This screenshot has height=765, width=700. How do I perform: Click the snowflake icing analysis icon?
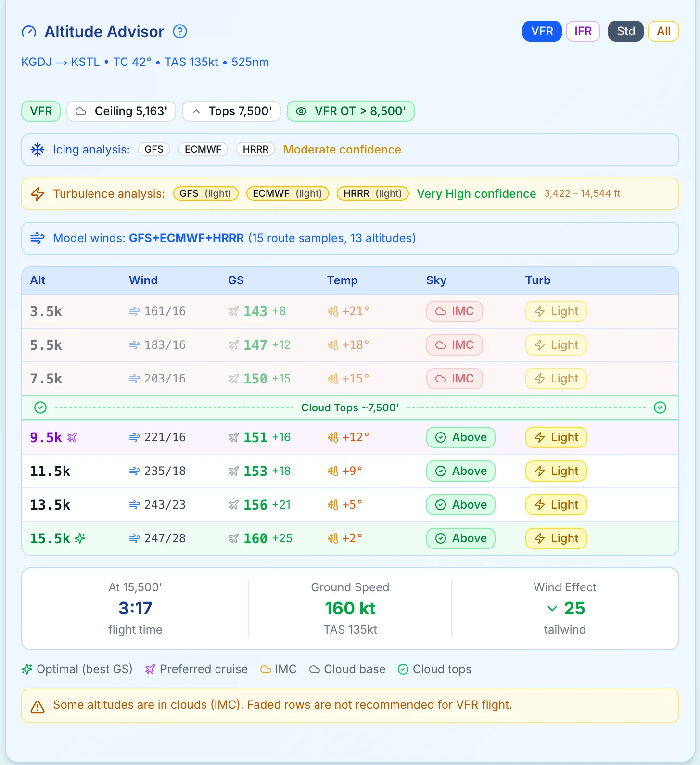tap(38, 150)
